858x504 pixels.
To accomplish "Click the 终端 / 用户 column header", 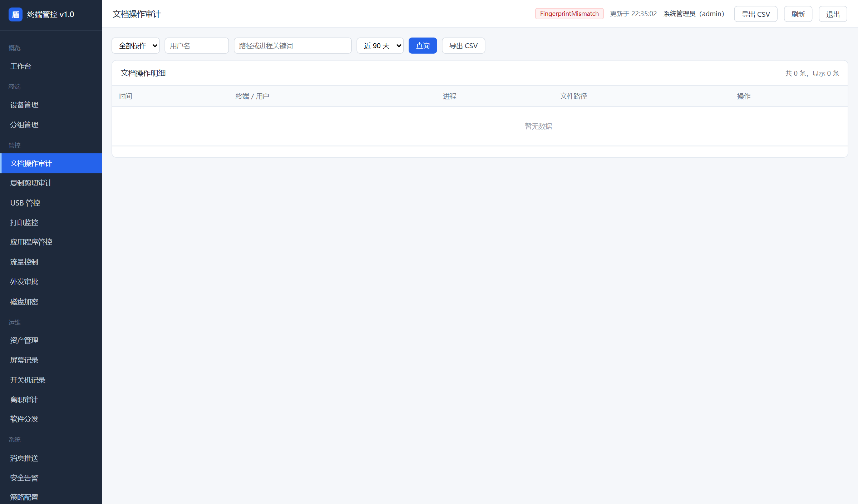I will tap(252, 96).
